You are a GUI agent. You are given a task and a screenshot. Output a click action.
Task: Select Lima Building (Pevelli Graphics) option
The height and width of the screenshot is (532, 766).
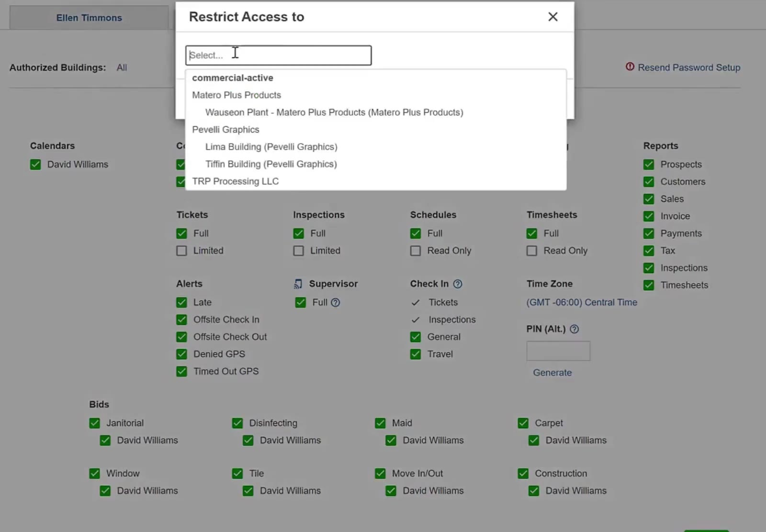(x=271, y=147)
